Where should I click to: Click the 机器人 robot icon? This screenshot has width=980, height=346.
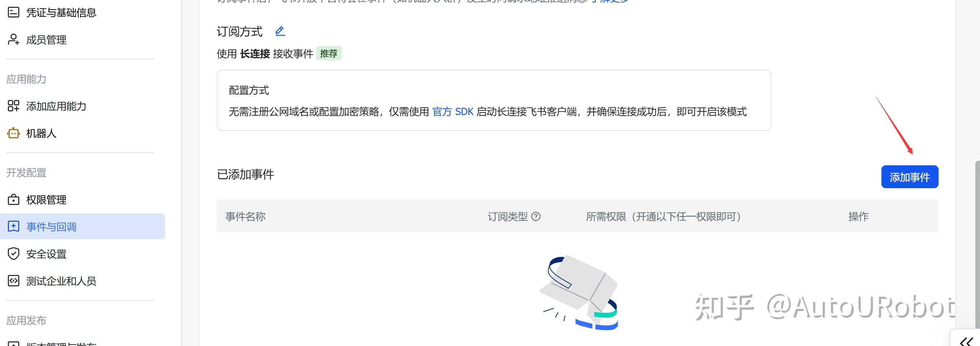(13, 133)
